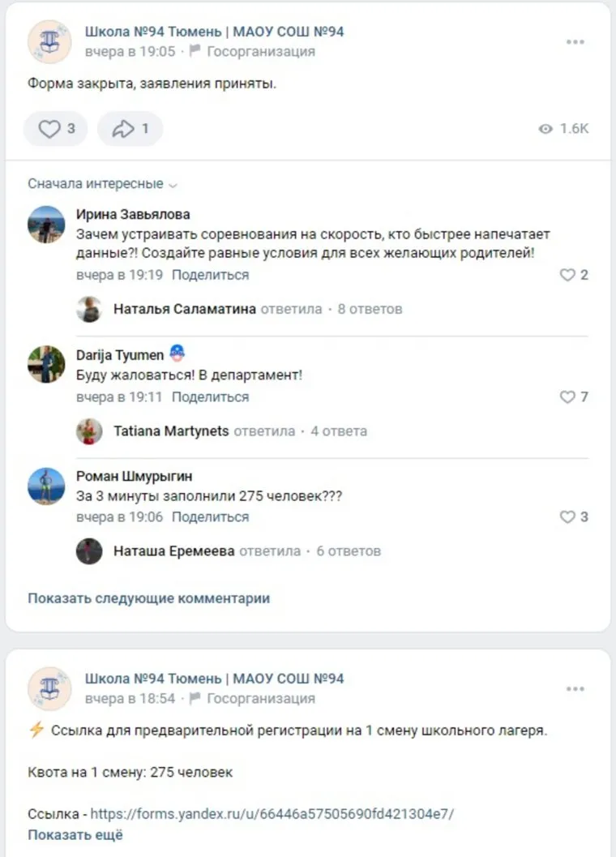Click heart icon on Роман Шмурыгин's comment

tap(568, 516)
